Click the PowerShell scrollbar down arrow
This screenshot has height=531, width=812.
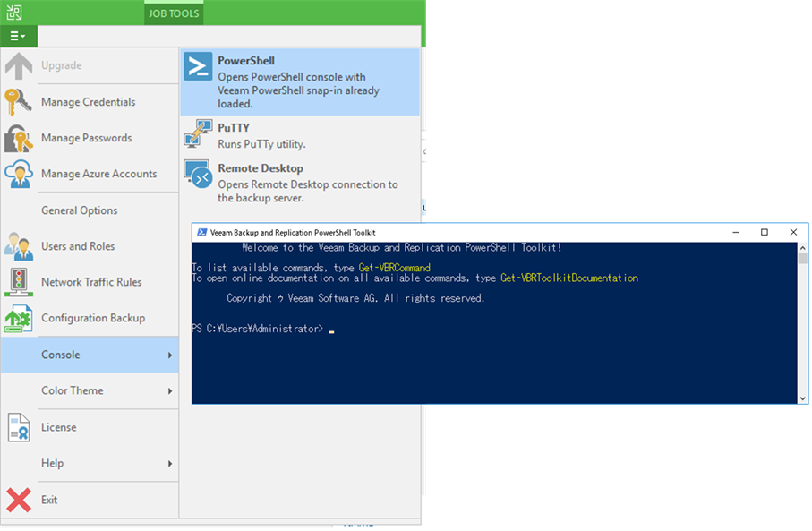803,398
